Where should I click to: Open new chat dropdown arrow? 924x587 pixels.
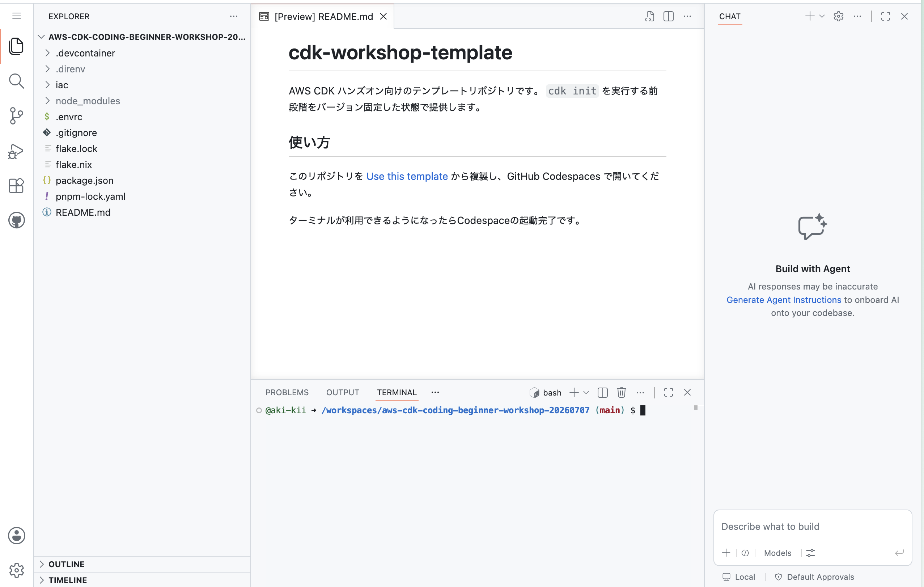pos(822,16)
